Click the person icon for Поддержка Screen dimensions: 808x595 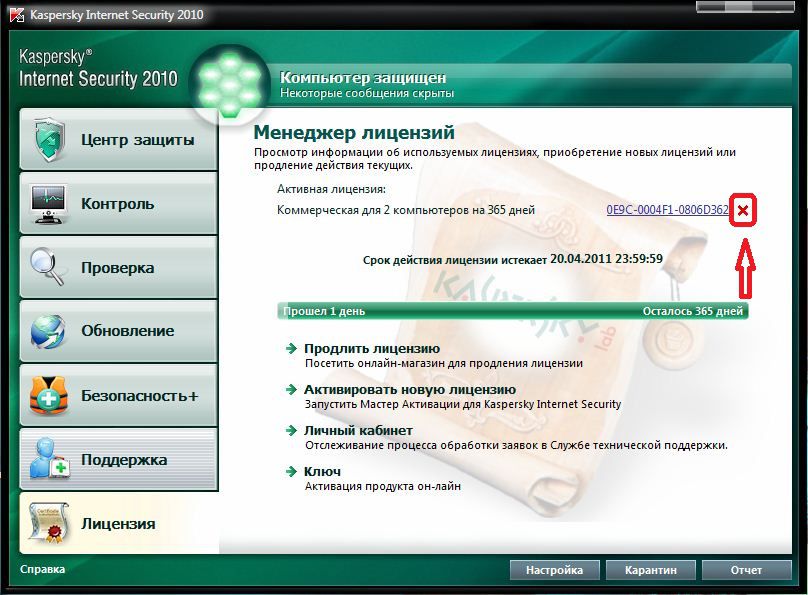pos(49,459)
